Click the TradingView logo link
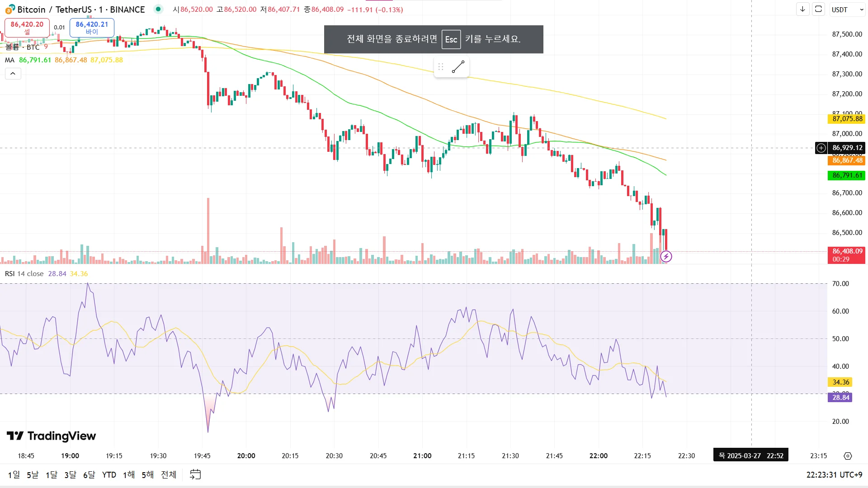Image resolution: width=868 pixels, height=488 pixels. tap(52, 436)
